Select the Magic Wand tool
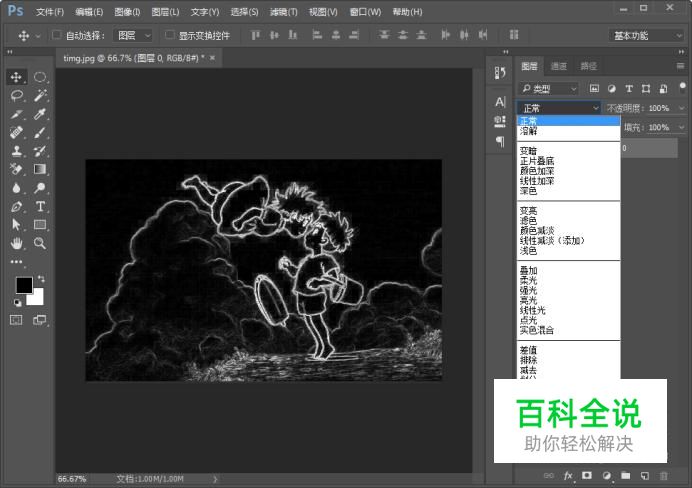The width and height of the screenshot is (692, 488). tap(40, 95)
